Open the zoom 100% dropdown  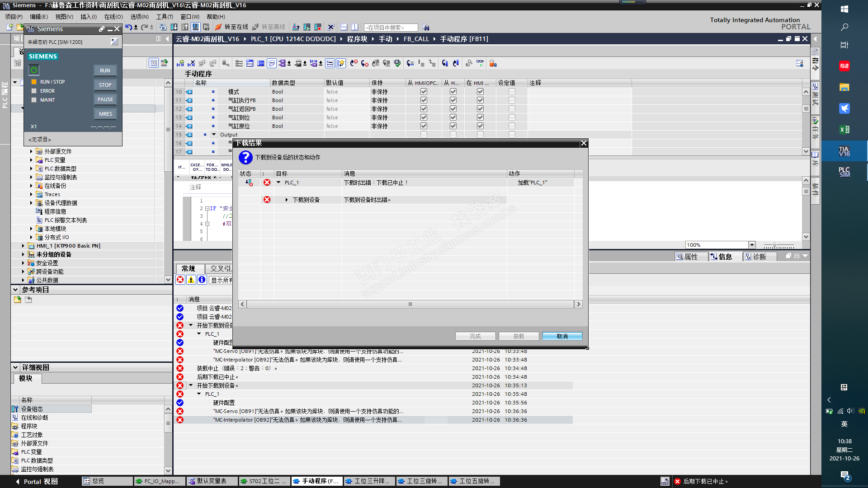752,245
